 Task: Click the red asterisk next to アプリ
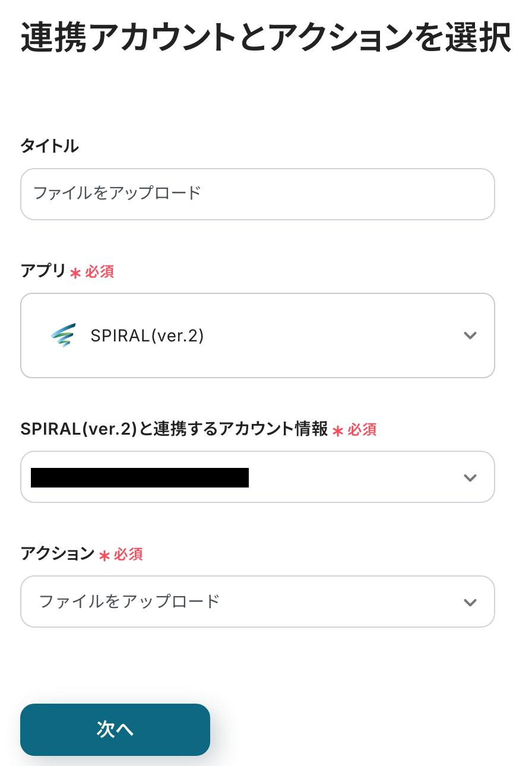(x=75, y=273)
